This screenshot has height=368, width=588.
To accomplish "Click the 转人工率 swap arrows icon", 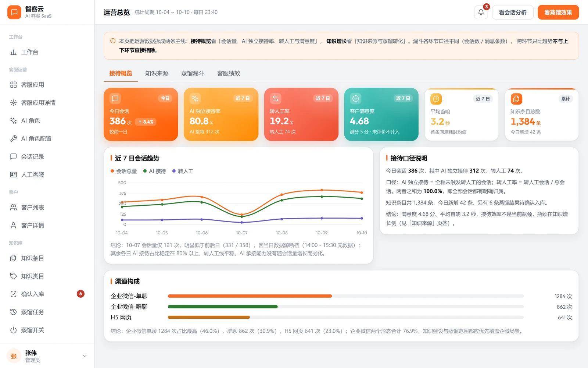I will [x=275, y=98].
